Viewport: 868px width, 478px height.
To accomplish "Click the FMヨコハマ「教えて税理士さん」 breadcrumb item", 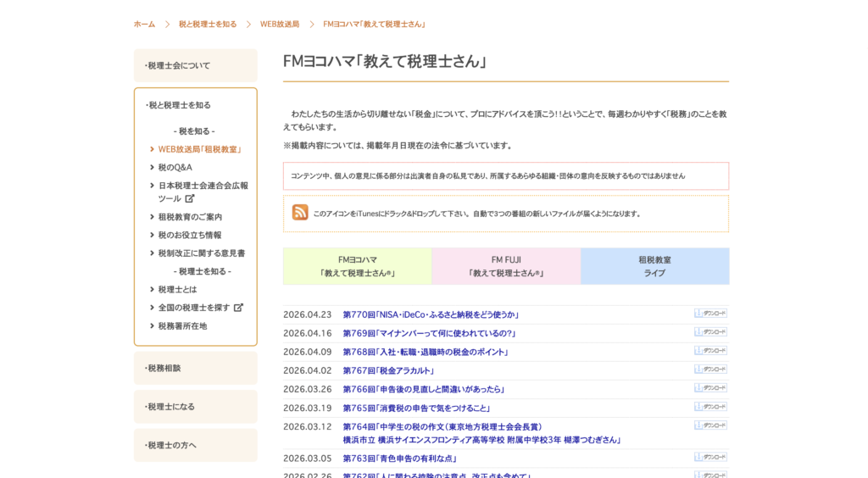I will pyautogui.click(x=374, y=25).
